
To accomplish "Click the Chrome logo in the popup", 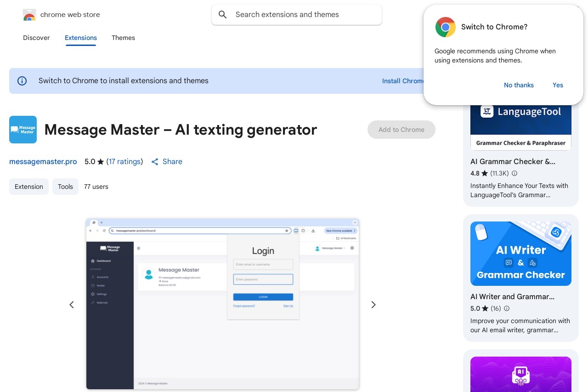I will pyautogui.click(x=446, y=27).
